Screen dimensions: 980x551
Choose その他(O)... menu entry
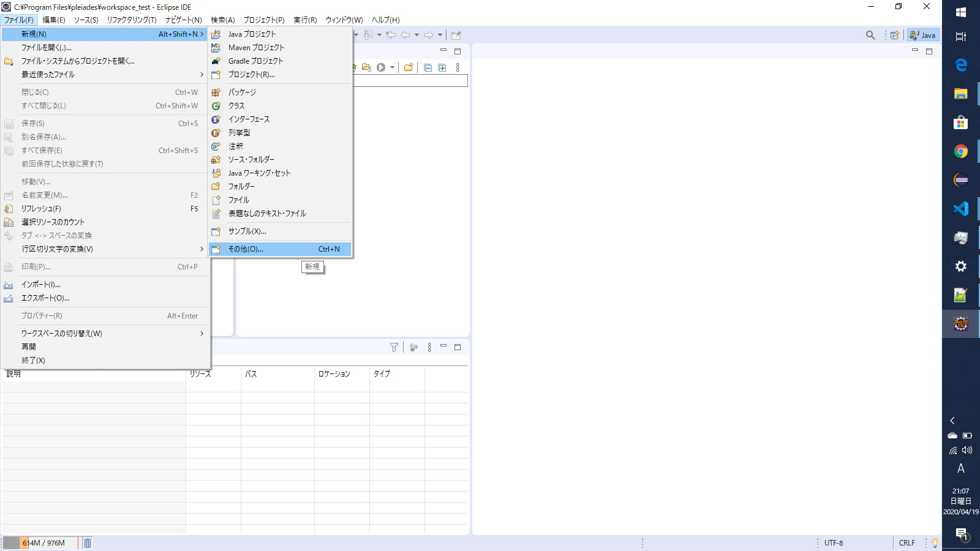pyautogui.click(x=281, y=249)
